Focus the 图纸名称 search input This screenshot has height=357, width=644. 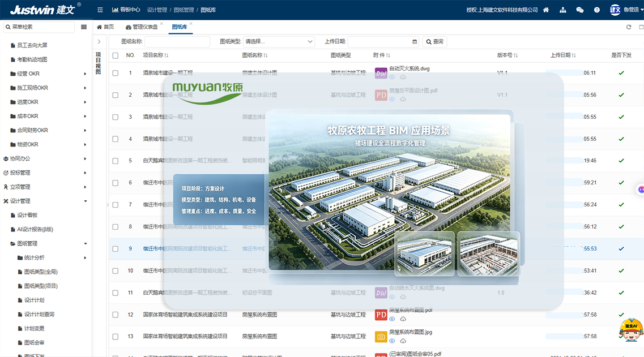tap(177, 41)
